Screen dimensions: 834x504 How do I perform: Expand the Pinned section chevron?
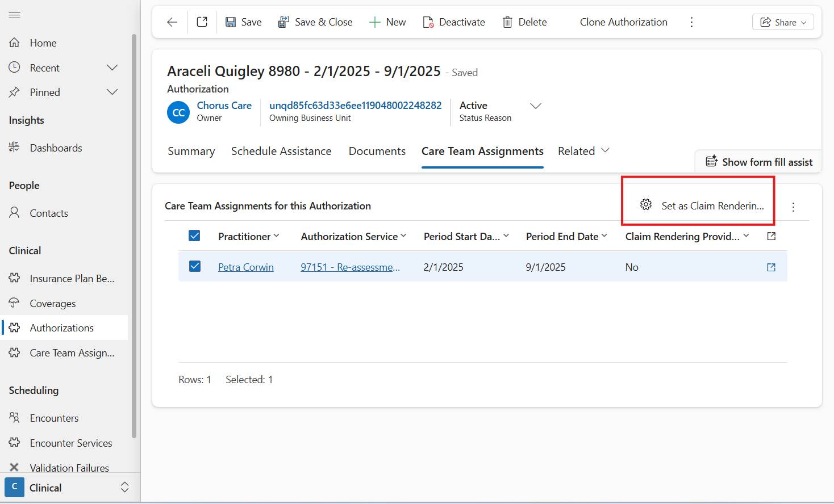click(x=112, y=92)
